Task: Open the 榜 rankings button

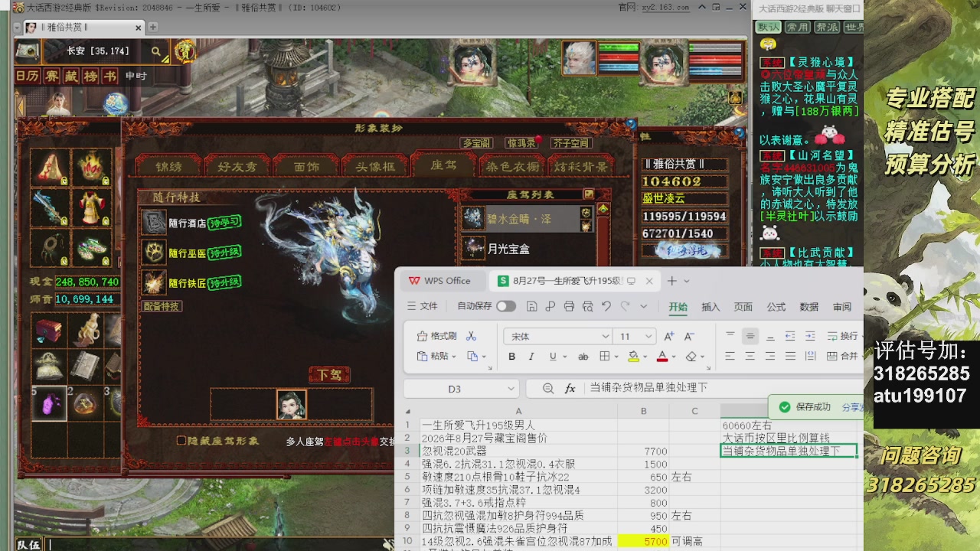Action: [91, 76]
